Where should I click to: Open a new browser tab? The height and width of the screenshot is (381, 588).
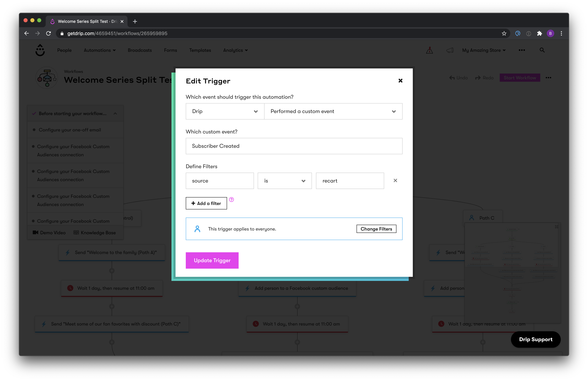click(x=135, y=21)
